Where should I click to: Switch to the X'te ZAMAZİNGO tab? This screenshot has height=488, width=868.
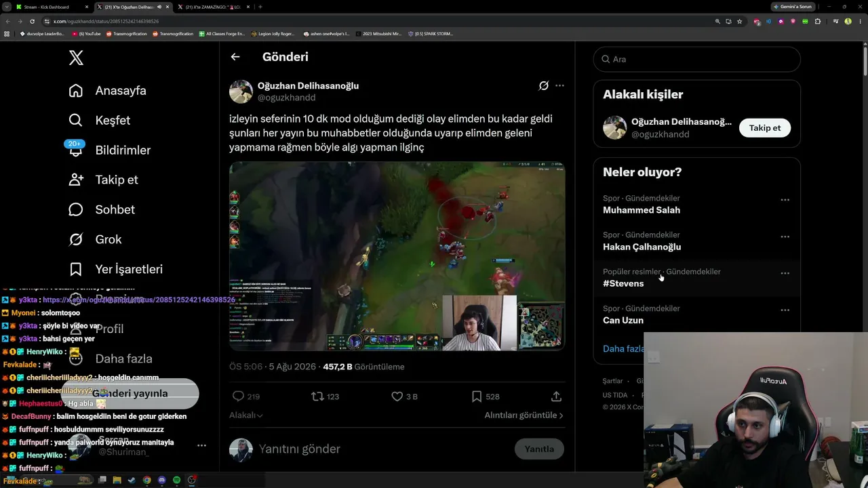(x=214, y=7)
